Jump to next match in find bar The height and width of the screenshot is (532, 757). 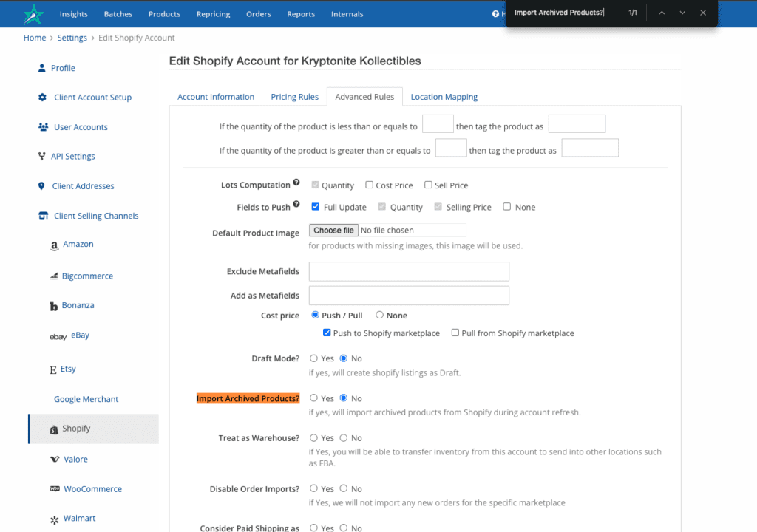click(x=682, y=13)
